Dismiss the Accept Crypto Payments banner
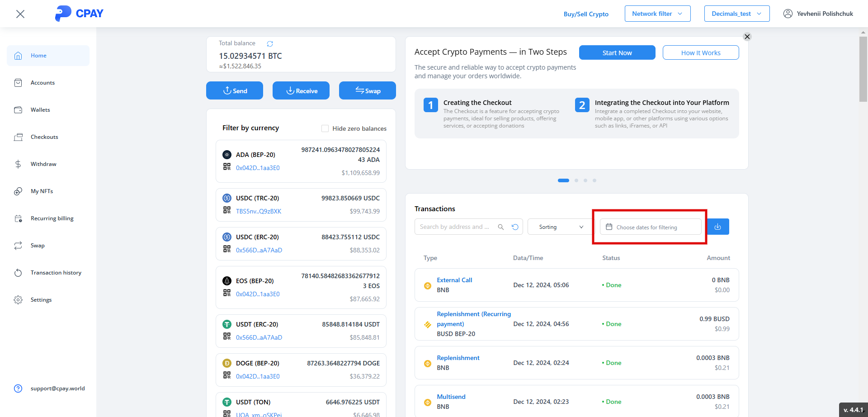Image resolution: width=868 pixels, height=417 pixels. point(747,37)
